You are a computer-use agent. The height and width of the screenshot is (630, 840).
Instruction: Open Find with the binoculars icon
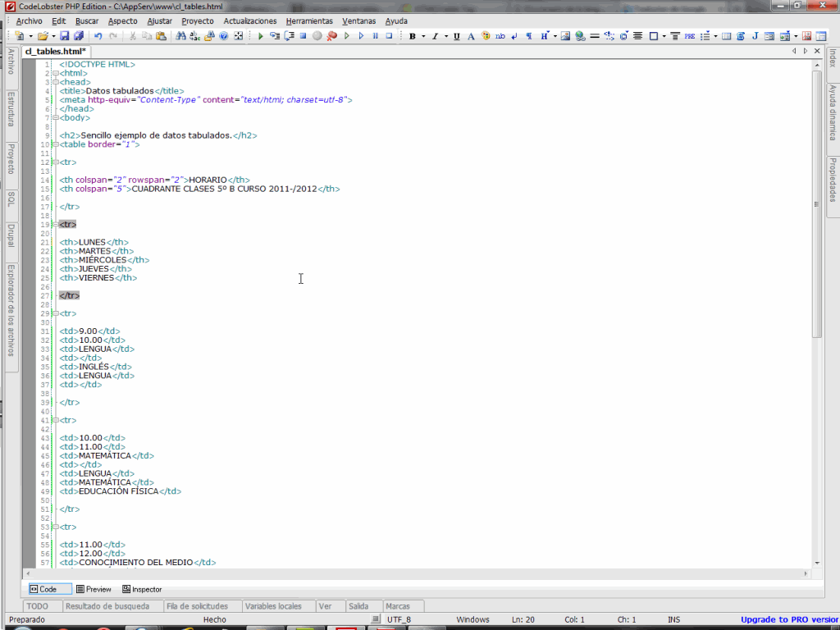(x=180, y=36)
